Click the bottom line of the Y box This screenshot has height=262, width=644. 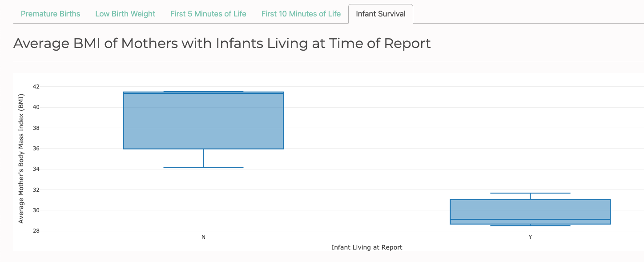[530, 225]
